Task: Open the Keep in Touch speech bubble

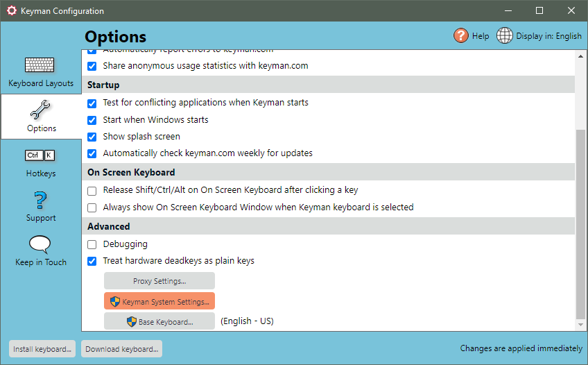Action: pos(40,244)
